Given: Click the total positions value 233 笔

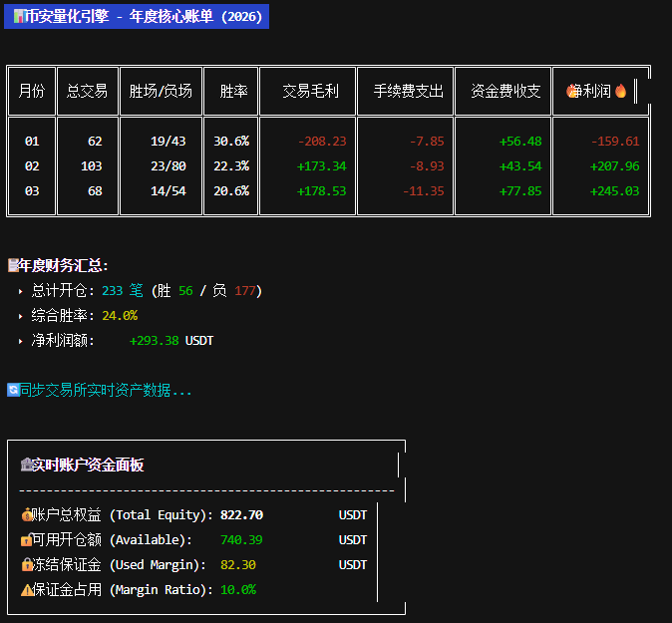Looking at the screenshot, I should pyautogui.click(x=123, y=291).
